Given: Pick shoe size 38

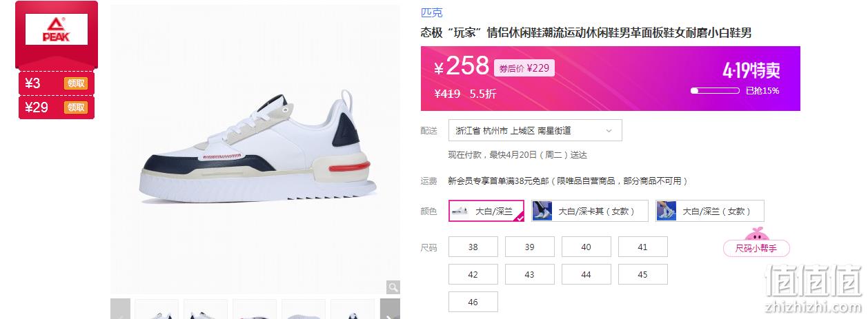Looking at the screenshot, I should pyautogui.click(x=473, y=247).
